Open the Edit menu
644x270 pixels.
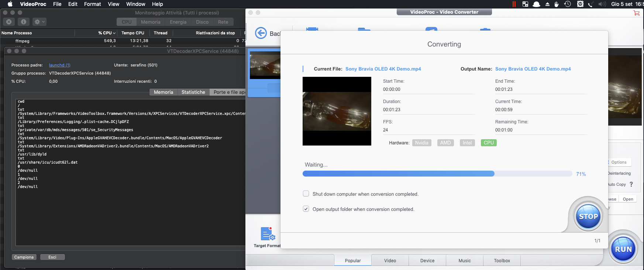tap(73, 4)
